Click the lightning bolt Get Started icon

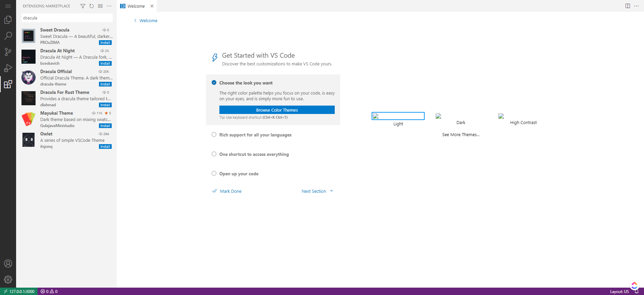215,58
